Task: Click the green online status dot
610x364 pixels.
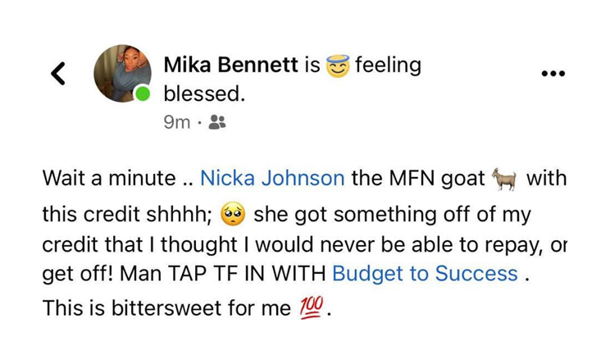Action: pyautogui.click(x=143, y=93)
